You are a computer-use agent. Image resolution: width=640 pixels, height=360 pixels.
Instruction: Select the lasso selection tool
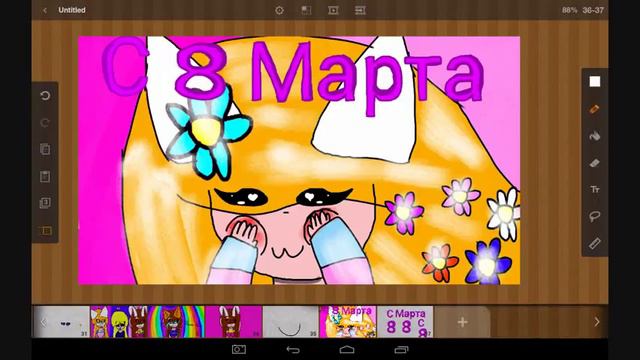point(595,216)
